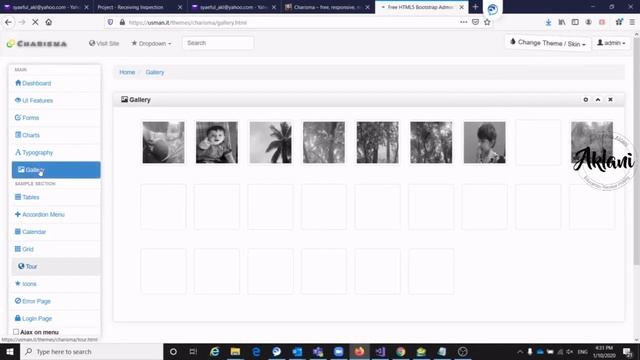640x360 pixels.
Task: Open the Firefox account icon
Action: point(589,22)
